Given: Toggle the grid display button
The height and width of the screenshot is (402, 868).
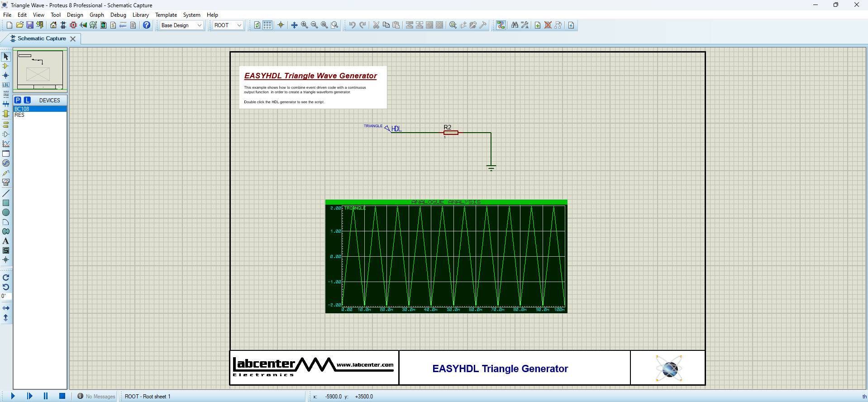Looking at the screenshot, I should [267, 25].
